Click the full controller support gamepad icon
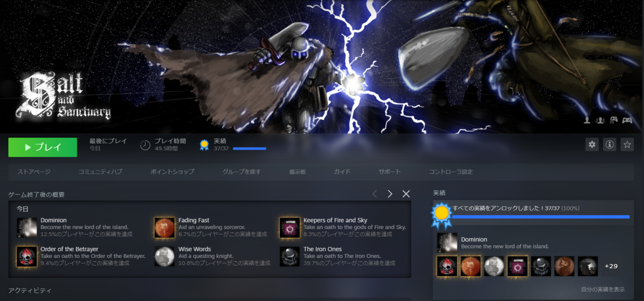Image resolution: width=644 pixels, height=301 pixels. (x=626, y=120)
